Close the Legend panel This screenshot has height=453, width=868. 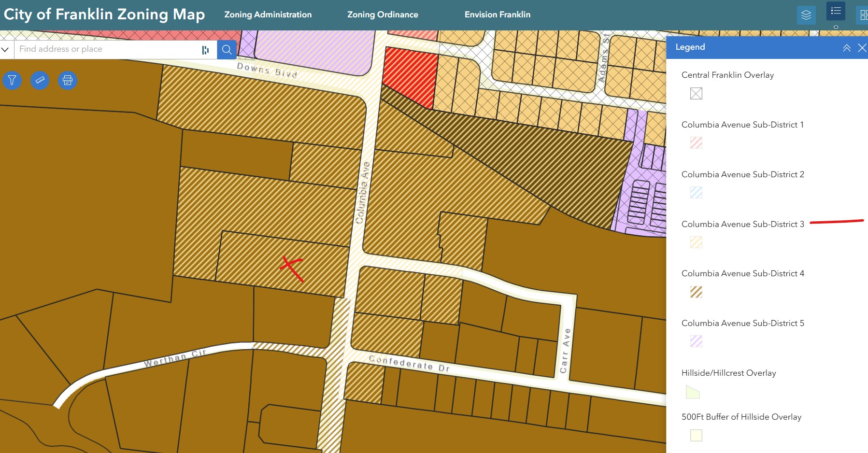pyautogui.click(x=862, y=48)
